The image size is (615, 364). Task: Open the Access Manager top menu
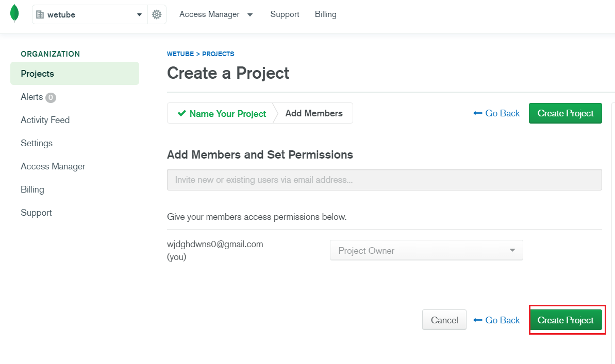point(216,14)
